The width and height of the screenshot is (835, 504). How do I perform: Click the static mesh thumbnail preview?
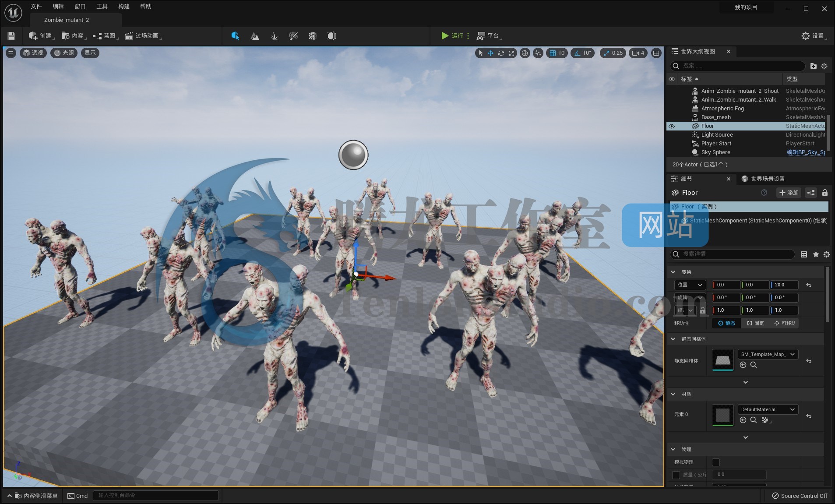[723, 360]
